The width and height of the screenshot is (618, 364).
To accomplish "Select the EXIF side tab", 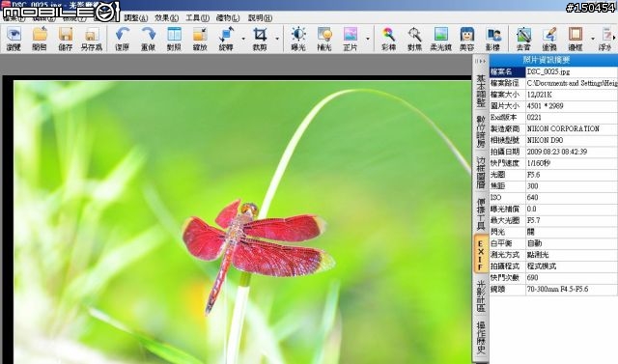I will [x=481, y=255].
